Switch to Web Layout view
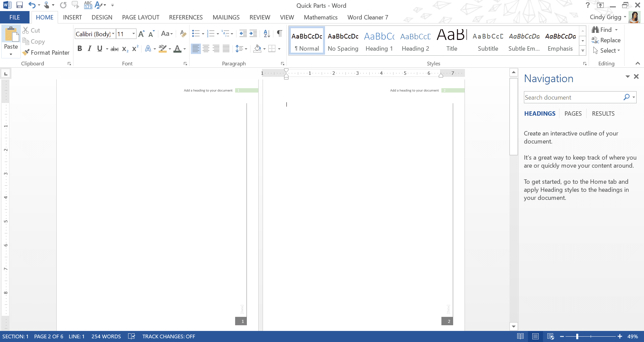The height and width of the screenshot is (342, 644). (x=550, y=336)
